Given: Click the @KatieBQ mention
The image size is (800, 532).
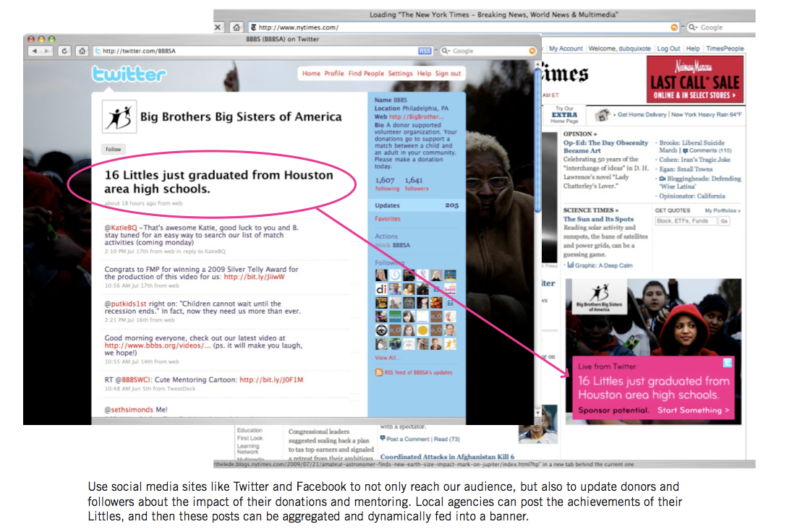Looking at the screenshot, I should point(121,228).
